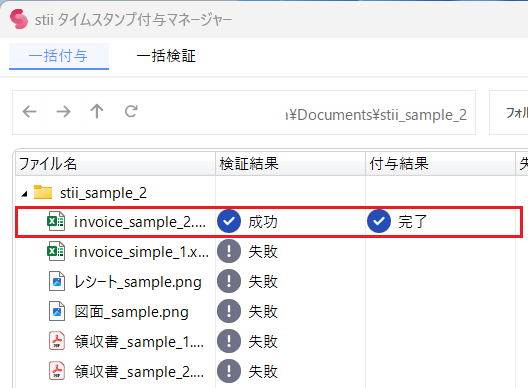Click the 成功 check icon
Screen dimensions: 528x388
(x=229, y=221)
